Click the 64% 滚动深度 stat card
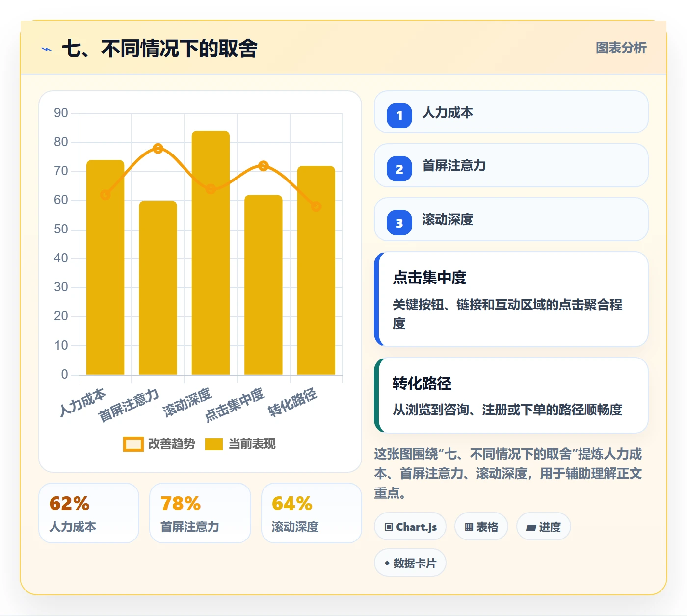The image size is (687, 616). point(312,513)
